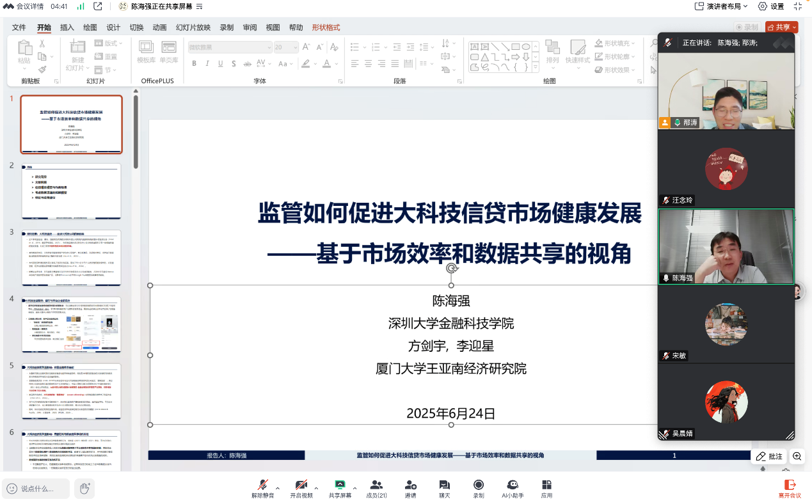Switch to the 插入 ribbon tab
812x504 pixels.
click(x=67, y=28)
